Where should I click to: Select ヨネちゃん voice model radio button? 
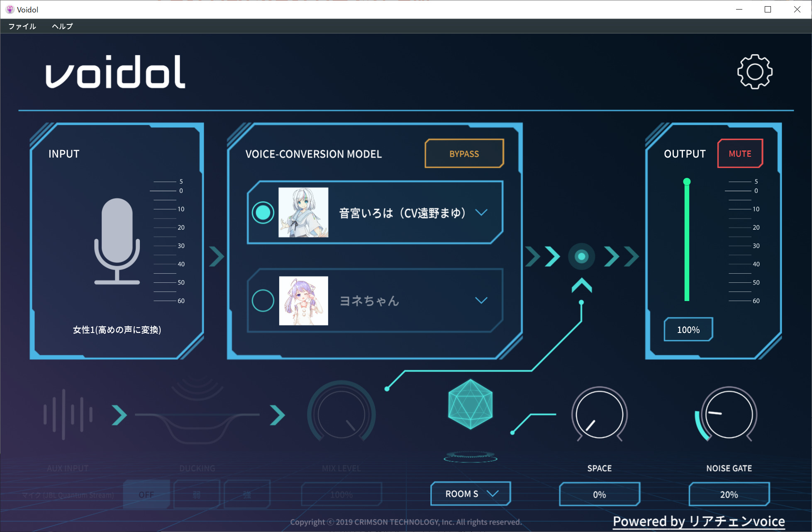click(263, 300)
